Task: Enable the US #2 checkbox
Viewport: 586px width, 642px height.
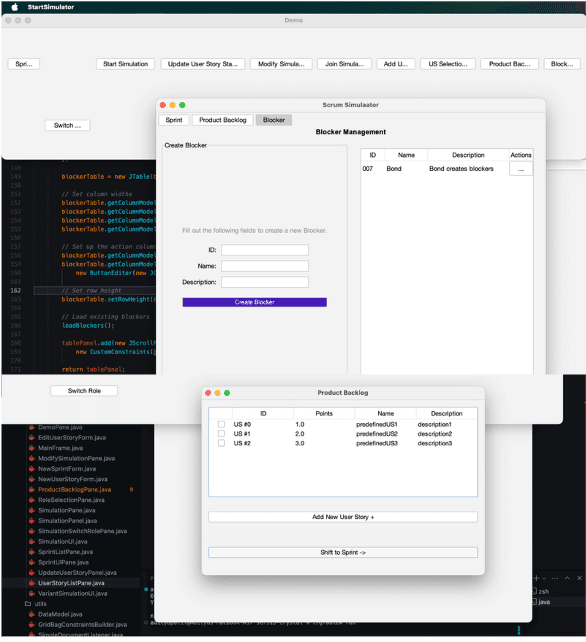Action: point(221,443)
